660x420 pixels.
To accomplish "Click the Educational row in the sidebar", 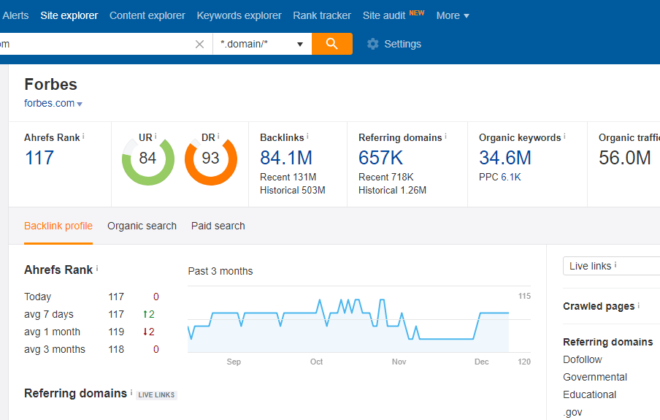I will click(590, 395).
